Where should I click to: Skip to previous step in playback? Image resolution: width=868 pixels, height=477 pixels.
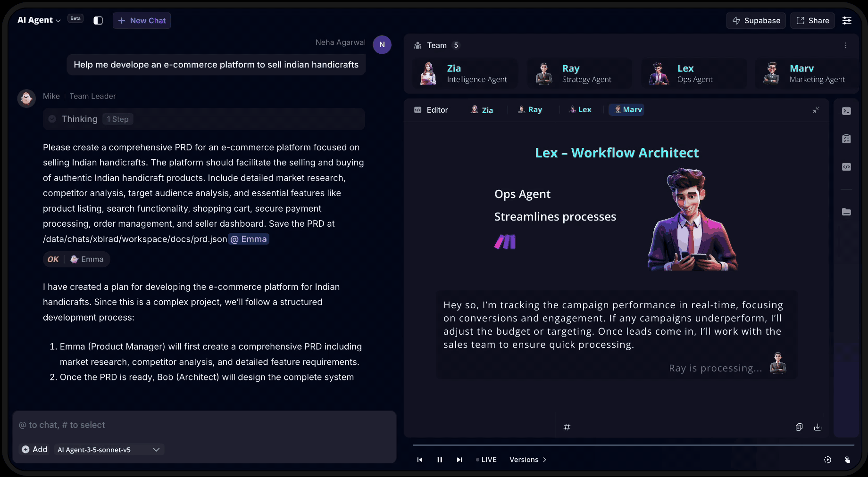click(420, 460)
